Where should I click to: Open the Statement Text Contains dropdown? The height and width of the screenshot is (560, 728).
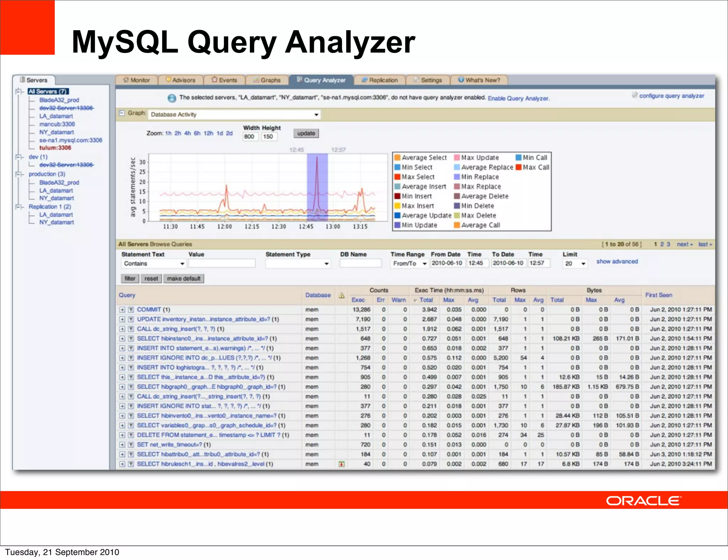tap(154, 263)
